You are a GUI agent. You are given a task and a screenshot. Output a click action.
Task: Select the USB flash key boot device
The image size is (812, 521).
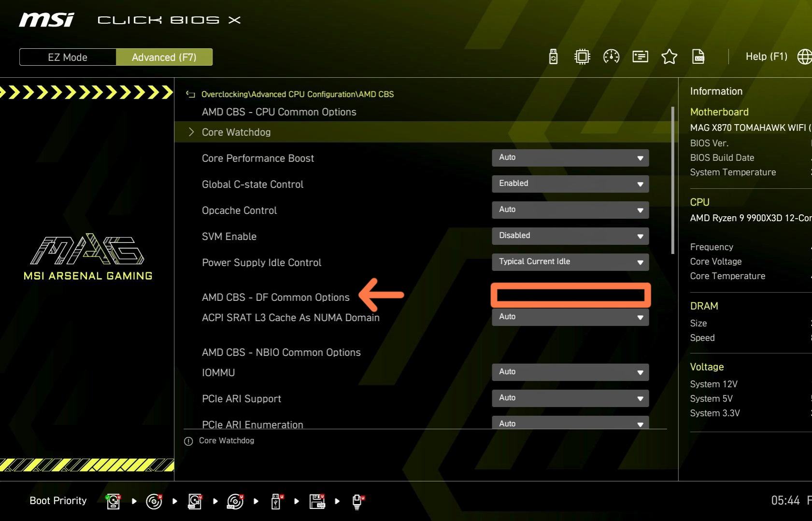click(277, 501)
